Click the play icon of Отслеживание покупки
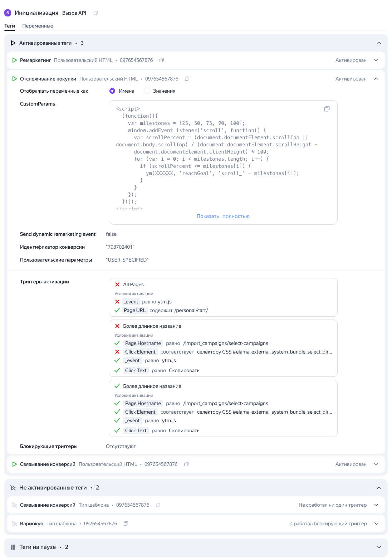 [15, 79]
